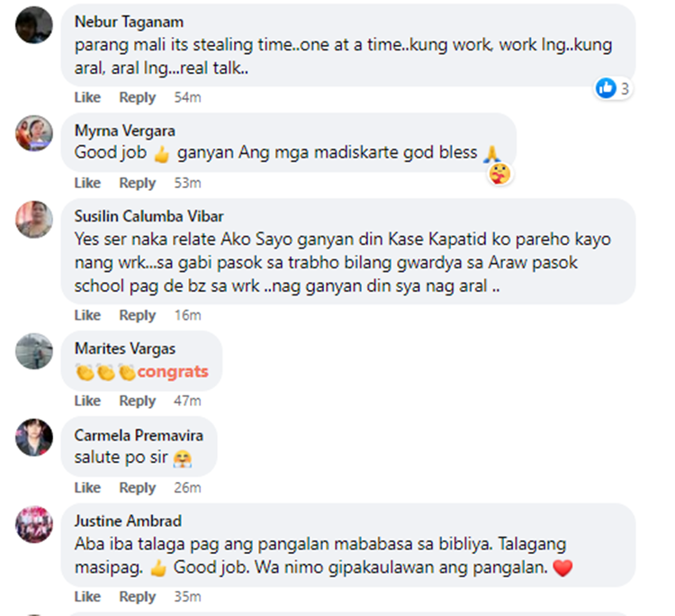
Task: Open Myrna Vergara's profile avatar
Action: click(34, 133)
